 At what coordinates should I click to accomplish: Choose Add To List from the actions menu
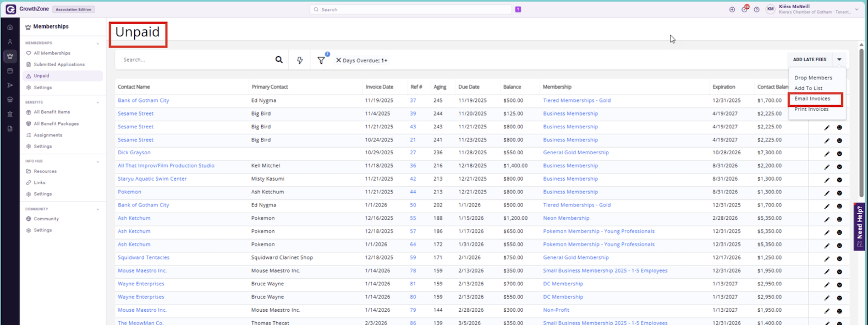tap(808, 88)
